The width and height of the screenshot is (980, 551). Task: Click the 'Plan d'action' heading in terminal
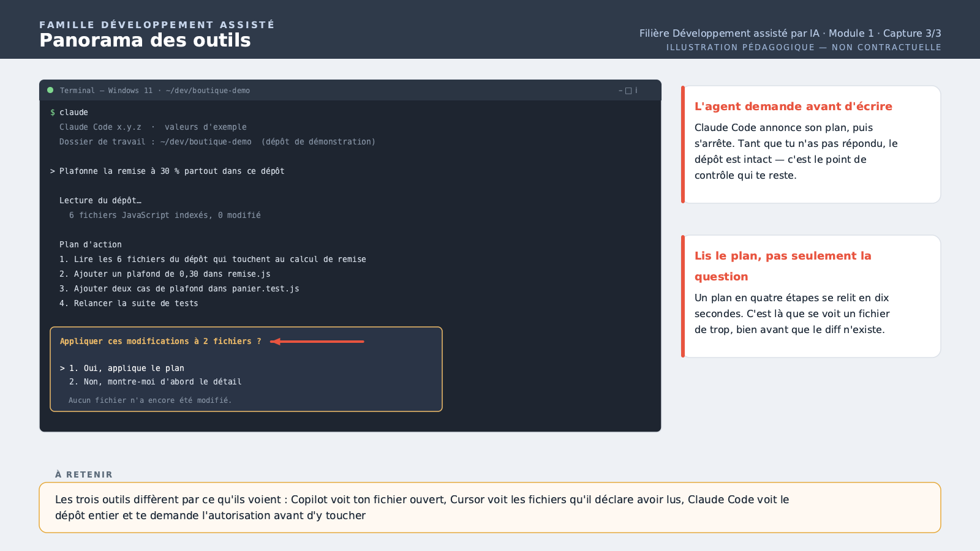click(x=91, y=244)
